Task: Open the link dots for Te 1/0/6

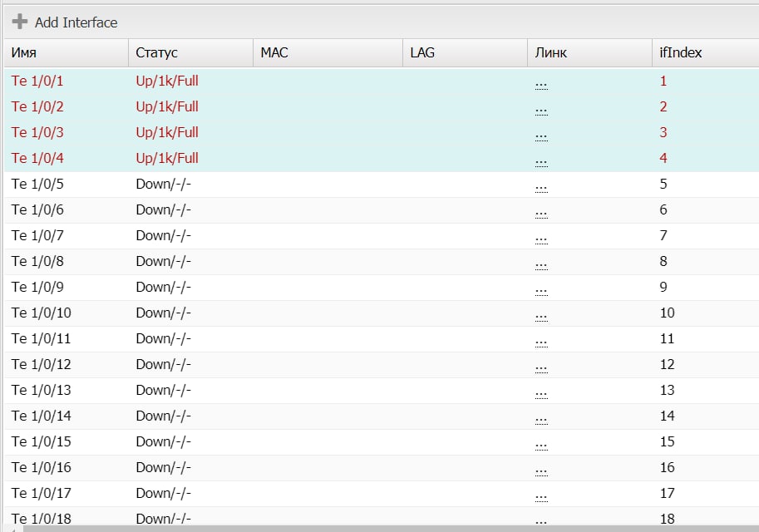Action: pyautogui.click(x=541, y=214)
